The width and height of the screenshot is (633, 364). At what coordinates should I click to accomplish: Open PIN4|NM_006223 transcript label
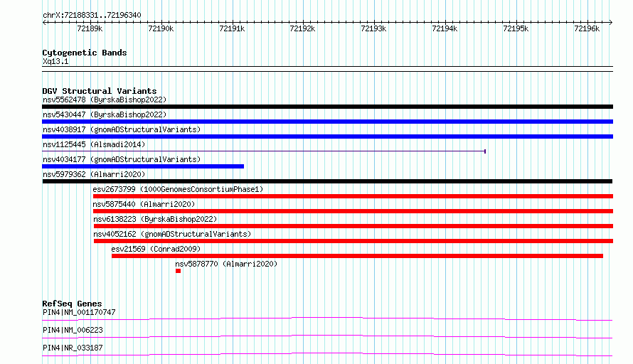click(73, 330)
